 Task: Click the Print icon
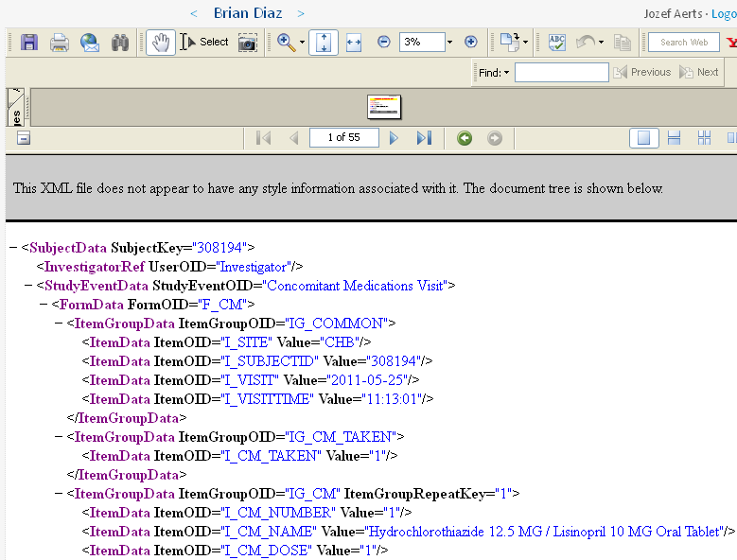(x=60, y=43)
